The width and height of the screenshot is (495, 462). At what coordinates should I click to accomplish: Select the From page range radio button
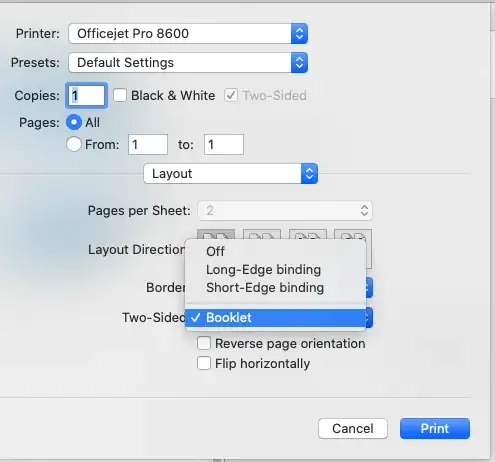click(x=74, y=145)
